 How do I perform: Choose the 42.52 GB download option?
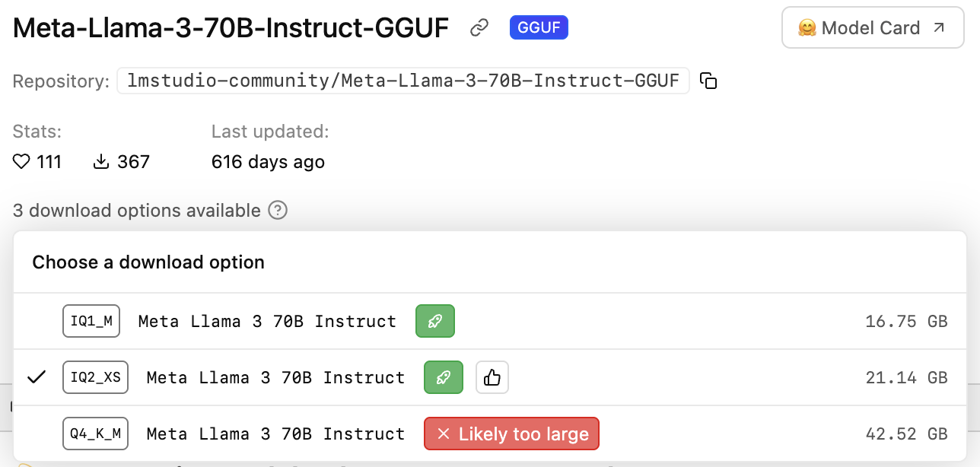tap(905, 434)
